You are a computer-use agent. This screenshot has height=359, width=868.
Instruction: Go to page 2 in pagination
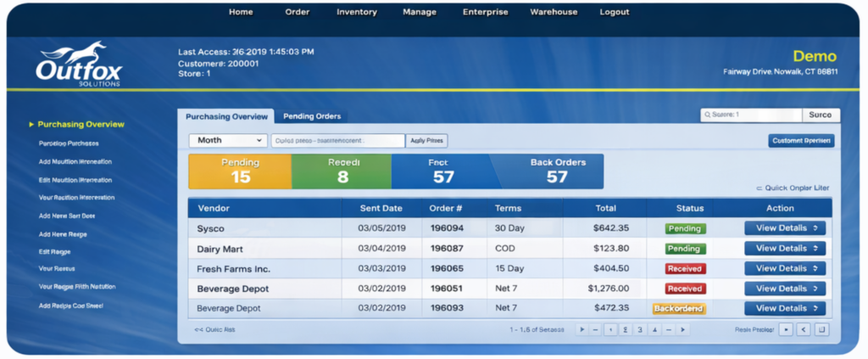[x=625, y=329]
